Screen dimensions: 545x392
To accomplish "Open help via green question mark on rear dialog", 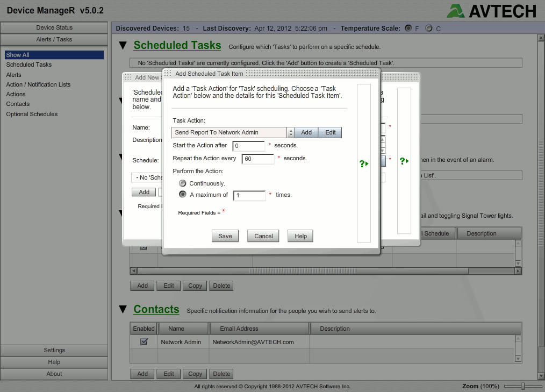I will pyautogui.click(x=404, y=160).
